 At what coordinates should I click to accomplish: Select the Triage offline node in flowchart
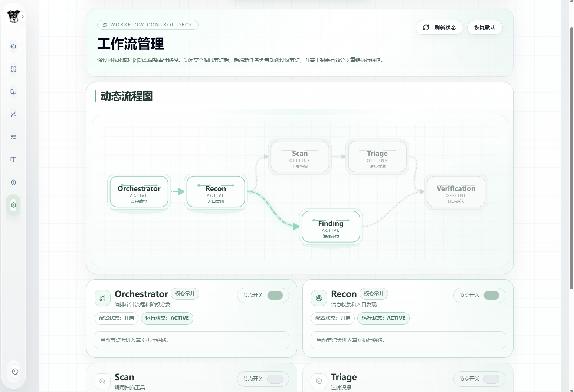click(377, 157)
